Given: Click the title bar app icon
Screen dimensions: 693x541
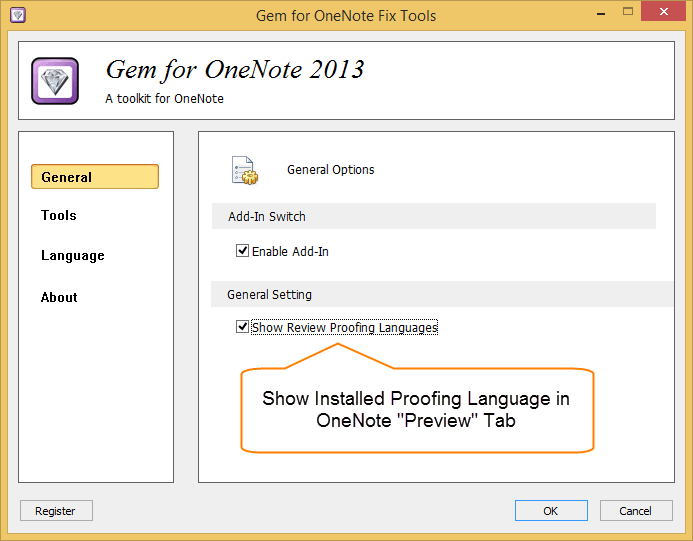Looking at the screenshot, I should (x=18, y=15).
